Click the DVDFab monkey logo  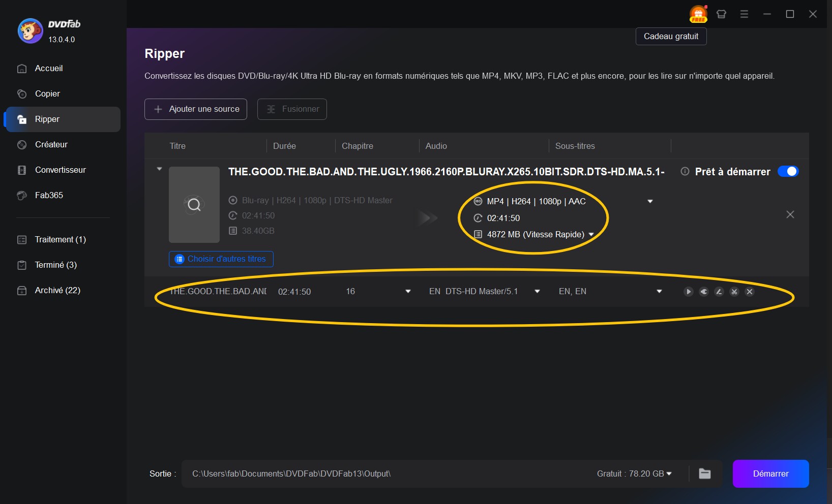(30, 31)
